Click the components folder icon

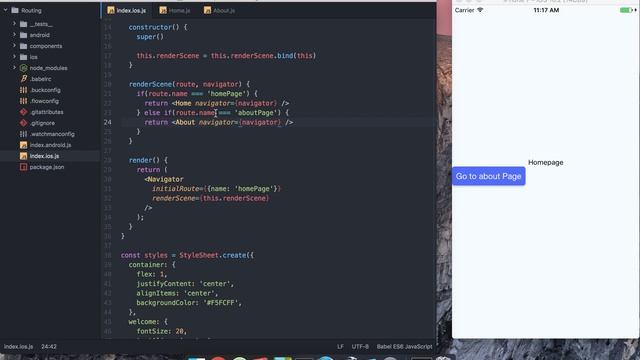[x=24, y=46]
